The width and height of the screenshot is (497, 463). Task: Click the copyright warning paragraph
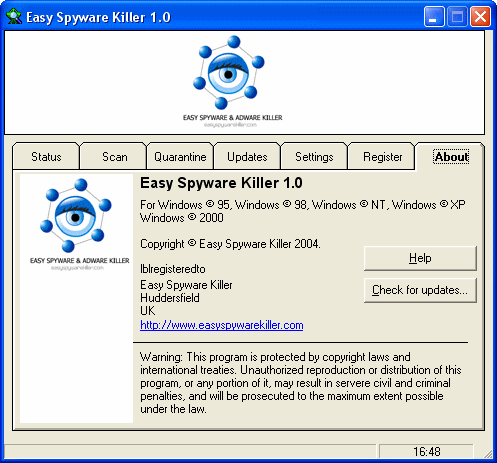(301, 383)
